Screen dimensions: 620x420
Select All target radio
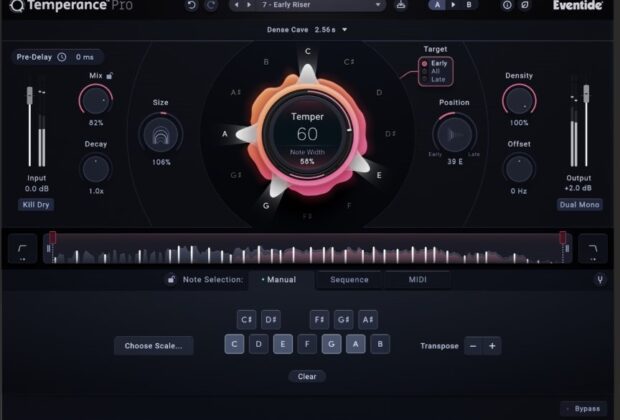(424, 71)
